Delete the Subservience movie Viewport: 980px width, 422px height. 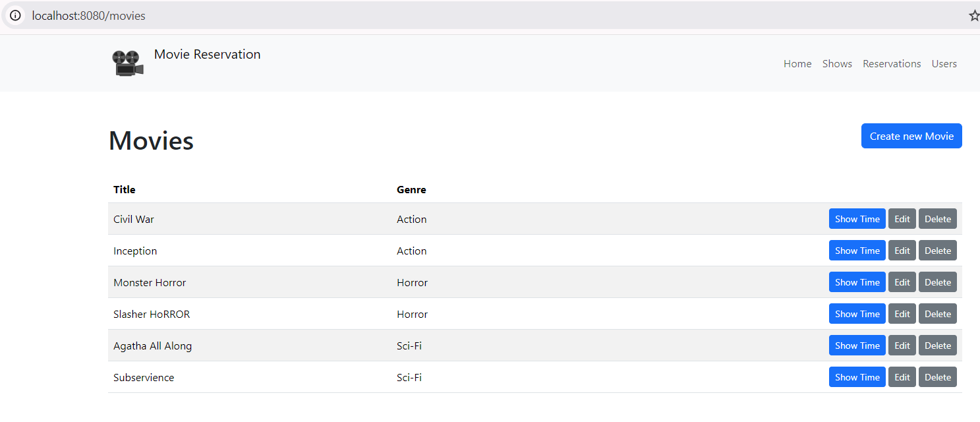[937, 377]
